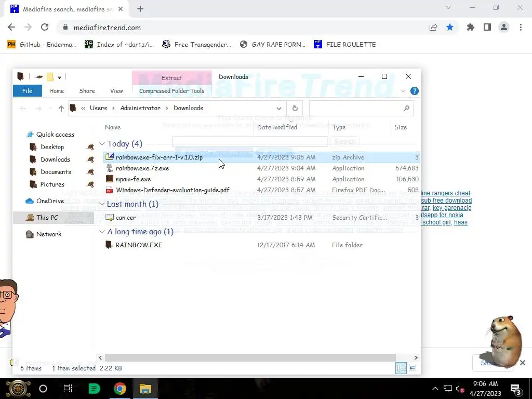Open Chrome side panel icon
Image resolution: width=532 pixels, height=399 pixels.
pos(487,28)
